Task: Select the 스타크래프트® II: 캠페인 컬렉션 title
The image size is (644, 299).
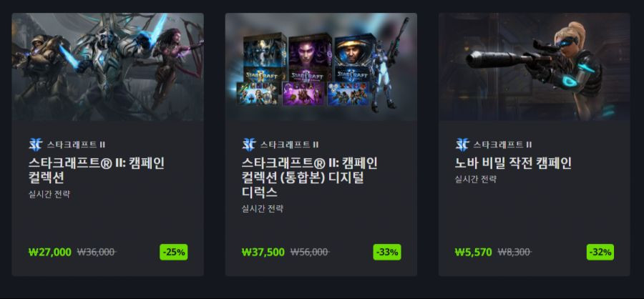Action: click(97, 170)
